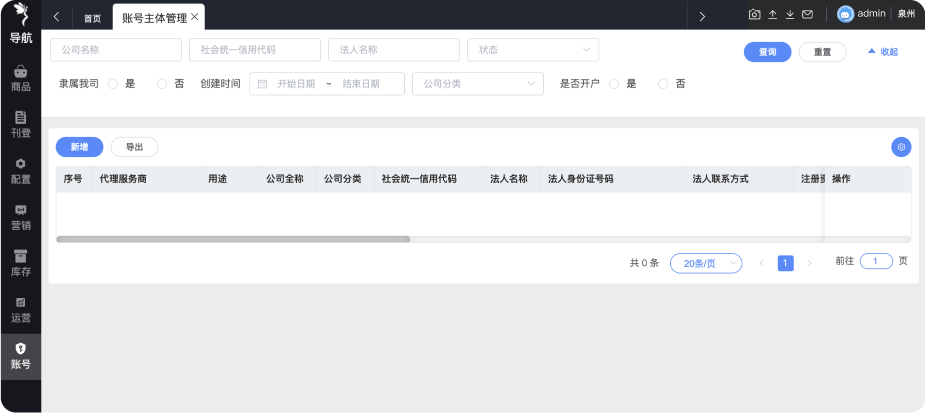Open the 20条/页 page size dropdown
Screen dimensions: 925x413
pyautogui.click(x=705, y=263)
